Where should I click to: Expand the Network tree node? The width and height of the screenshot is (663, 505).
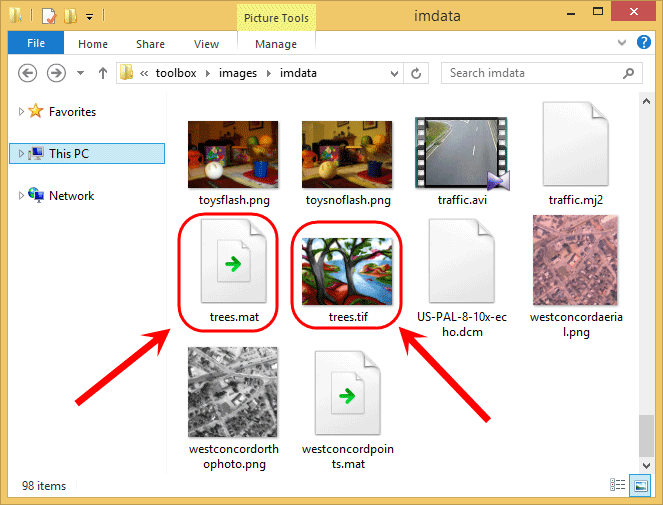coord(21,195)
